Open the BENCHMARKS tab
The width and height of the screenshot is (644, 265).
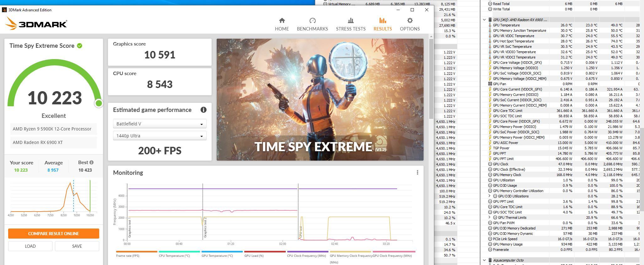point(312,24)
